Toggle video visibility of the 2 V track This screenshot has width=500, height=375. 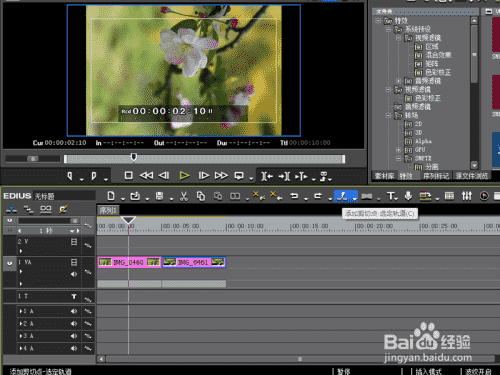click(74, 242)
